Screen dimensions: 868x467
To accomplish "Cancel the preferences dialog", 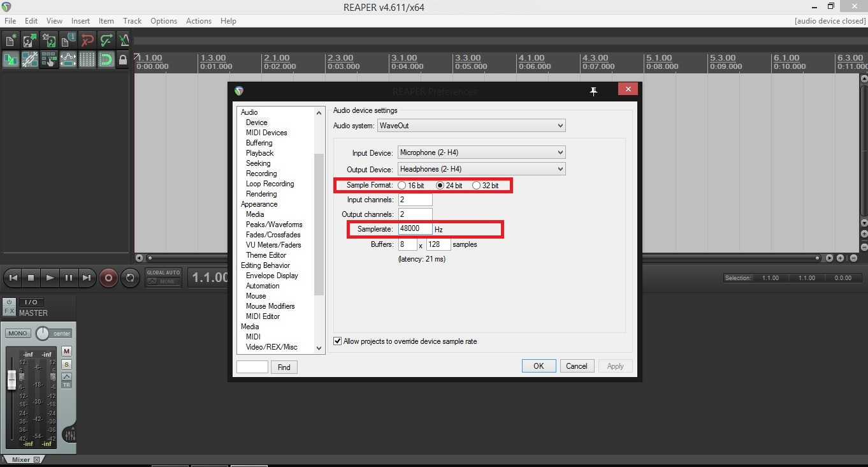I will (x=576, y=366).
